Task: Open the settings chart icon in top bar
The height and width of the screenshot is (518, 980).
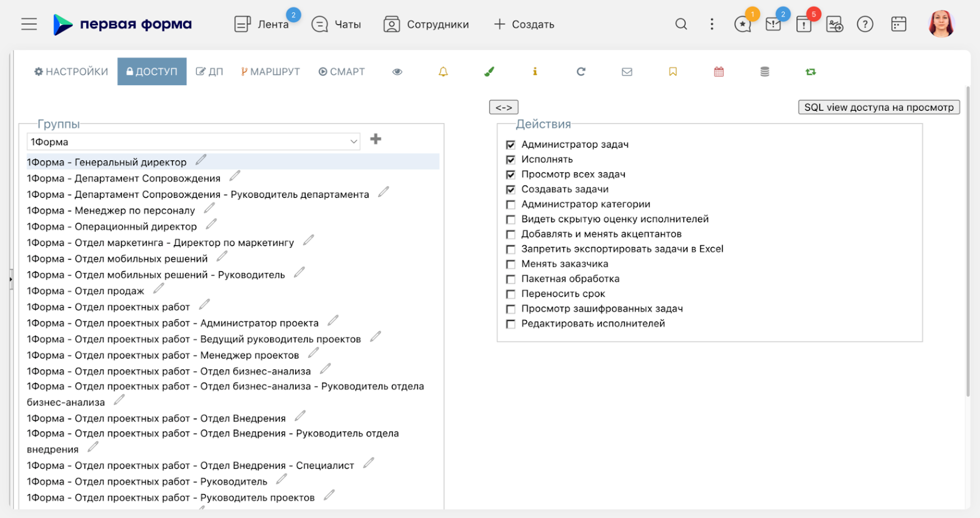Action: coord(834,24)
